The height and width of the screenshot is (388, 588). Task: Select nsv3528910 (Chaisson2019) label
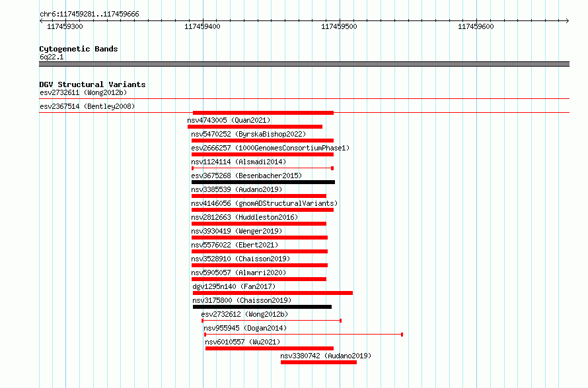(x=240, y=259)
